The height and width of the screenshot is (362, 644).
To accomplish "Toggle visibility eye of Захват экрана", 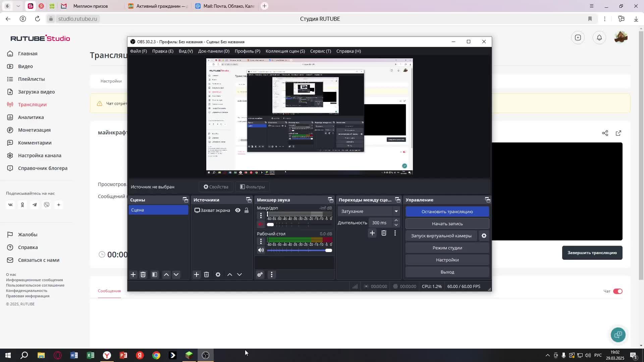I will click(238, 210).
